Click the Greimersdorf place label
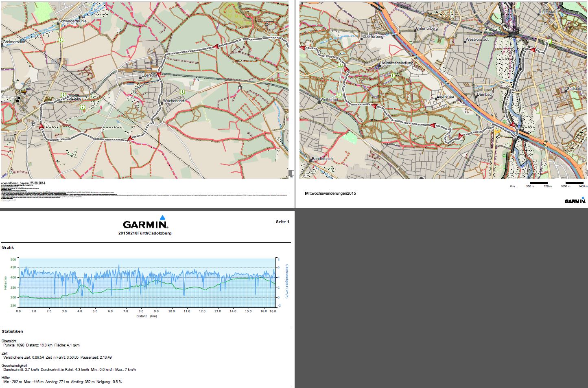The width and height of the screenshot is (588, 388). (14, 42)
